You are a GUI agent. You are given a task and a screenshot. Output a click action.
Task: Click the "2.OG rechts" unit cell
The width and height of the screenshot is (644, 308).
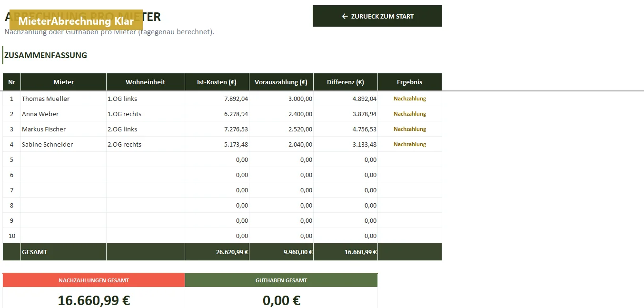point(146,144)
